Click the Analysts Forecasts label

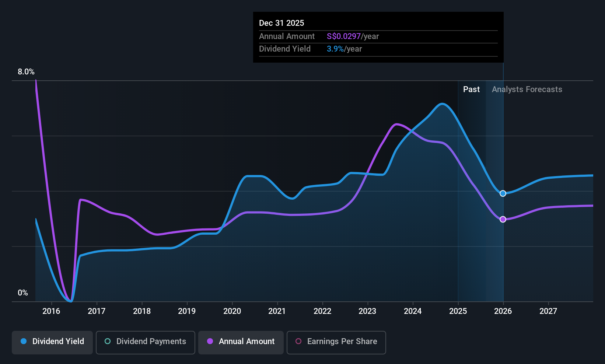(527, 90)
